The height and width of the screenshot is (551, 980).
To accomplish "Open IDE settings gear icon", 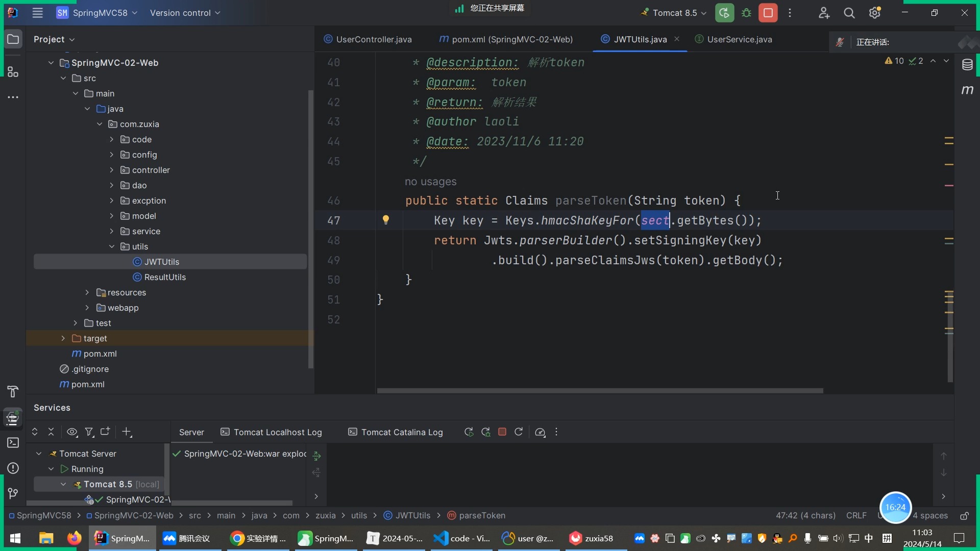I will pos(875,13).
